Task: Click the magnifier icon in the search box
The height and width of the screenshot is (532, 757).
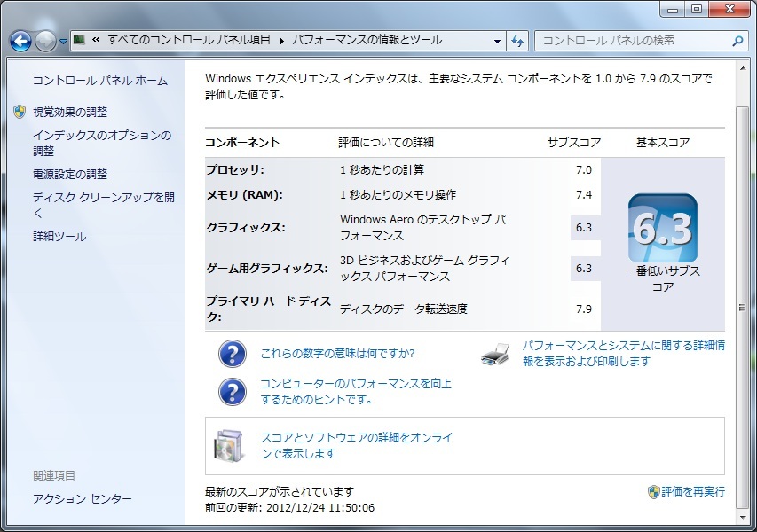Action: point(737,41)
